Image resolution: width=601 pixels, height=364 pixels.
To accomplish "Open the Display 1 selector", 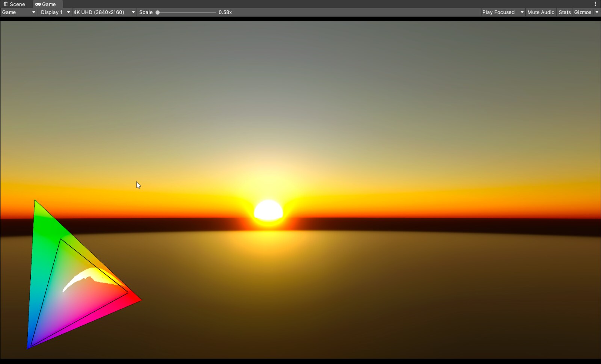I will [x=54, y=12].
